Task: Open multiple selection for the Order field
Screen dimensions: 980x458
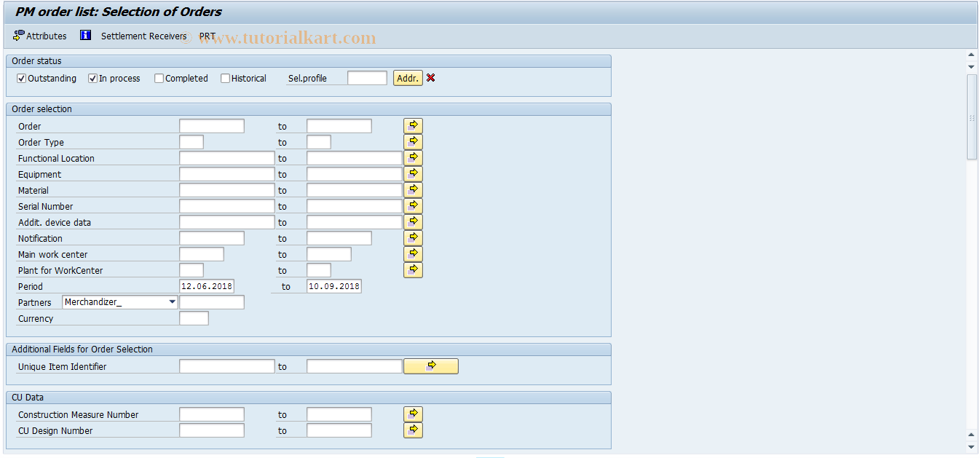Action: point(413,125)
